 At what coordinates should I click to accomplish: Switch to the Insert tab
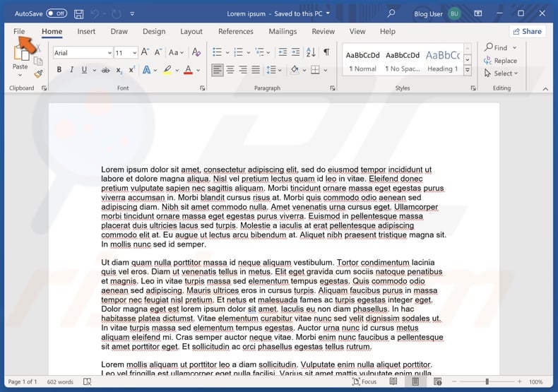tap(86, 31)
